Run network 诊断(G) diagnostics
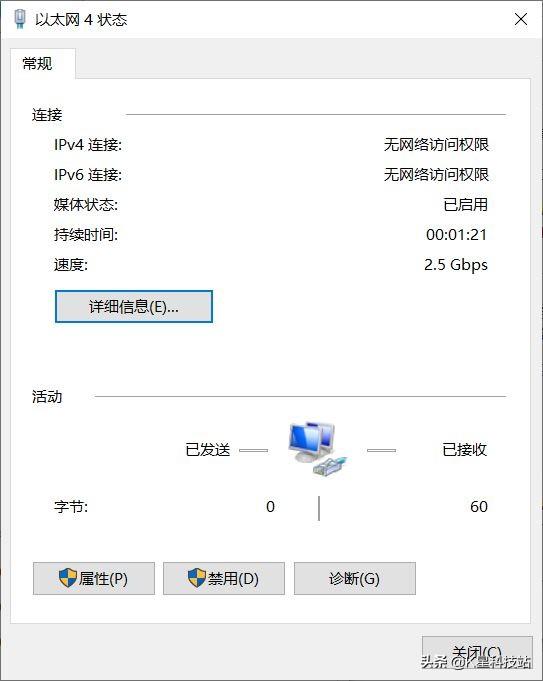Viewport: 543px width, 681px height. click(355, 579)
